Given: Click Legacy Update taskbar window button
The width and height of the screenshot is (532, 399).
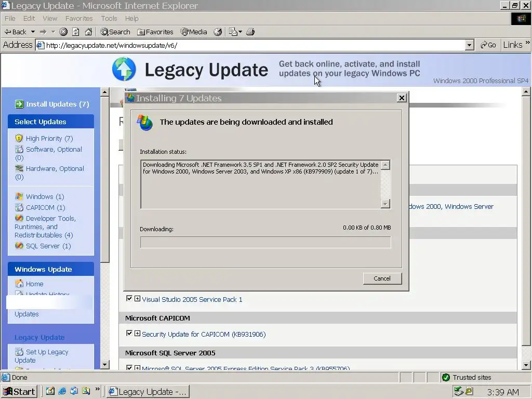Looking at the screenshot, I should 148,392.
